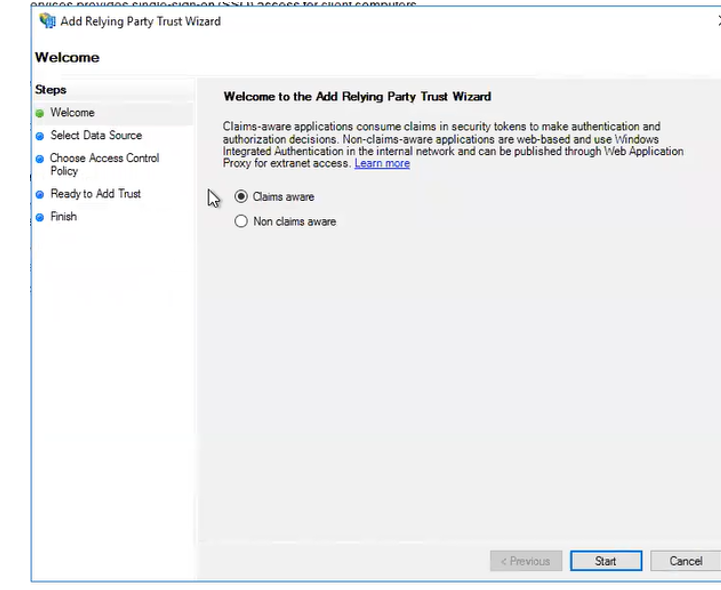Image resolution: width=721 pixels, height=590 pixels.
Task: Click the blue bullet beside Ready to Add Trust
Action: 40,195
